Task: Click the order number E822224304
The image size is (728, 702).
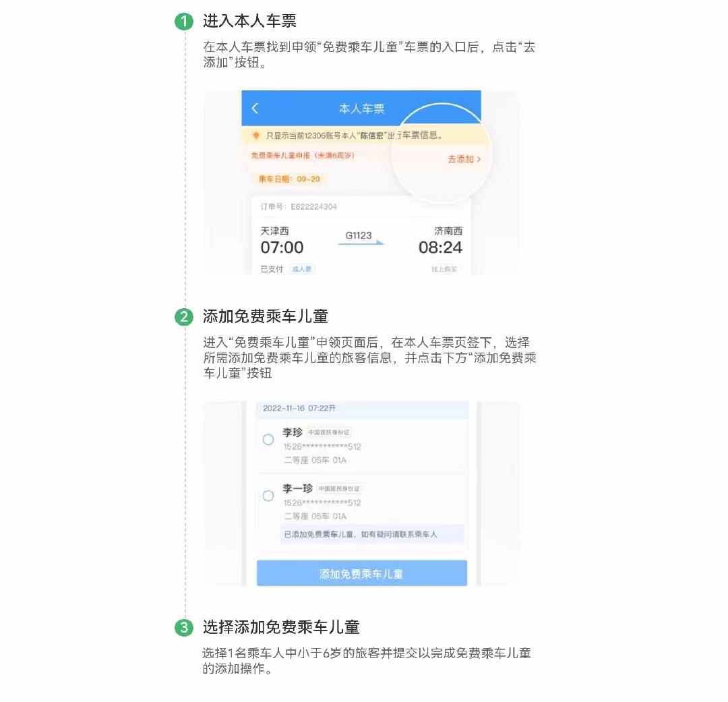Action: (314, 207)
